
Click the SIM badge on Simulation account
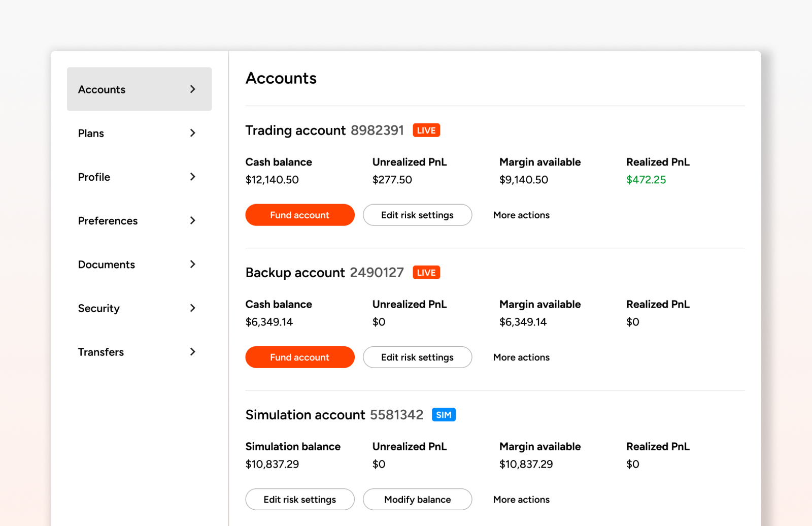point(443,415)
